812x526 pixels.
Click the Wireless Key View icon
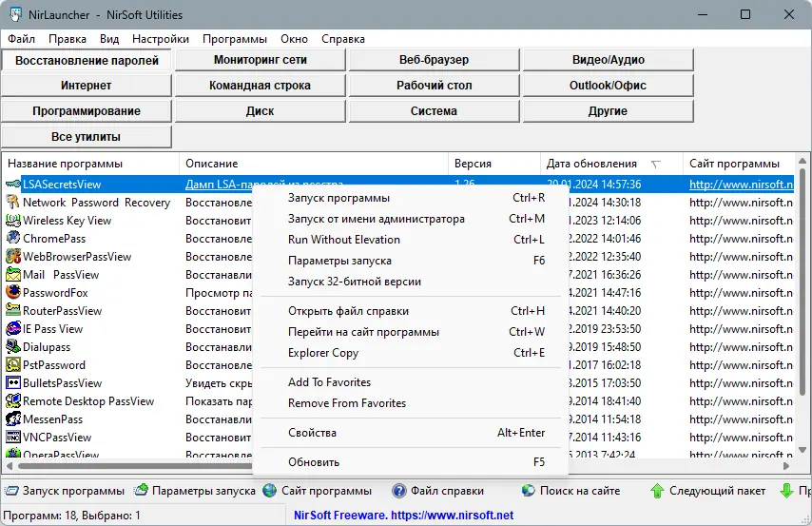tap(13, 221)
